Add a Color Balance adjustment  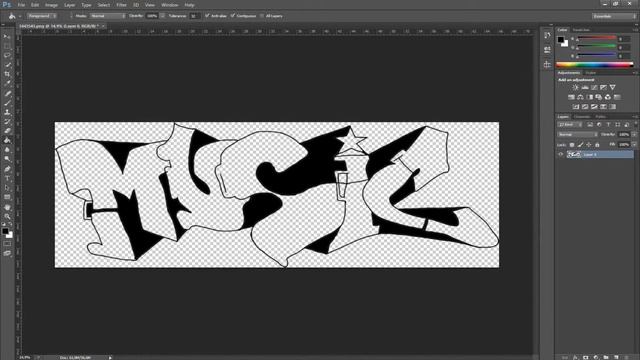click(580, 97)
